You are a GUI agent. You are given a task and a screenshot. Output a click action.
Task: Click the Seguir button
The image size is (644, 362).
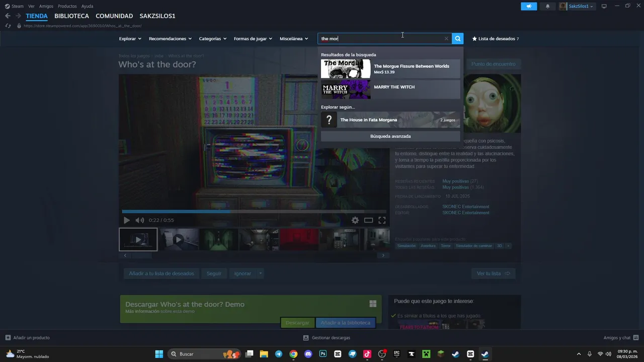(x=214, y=274)
